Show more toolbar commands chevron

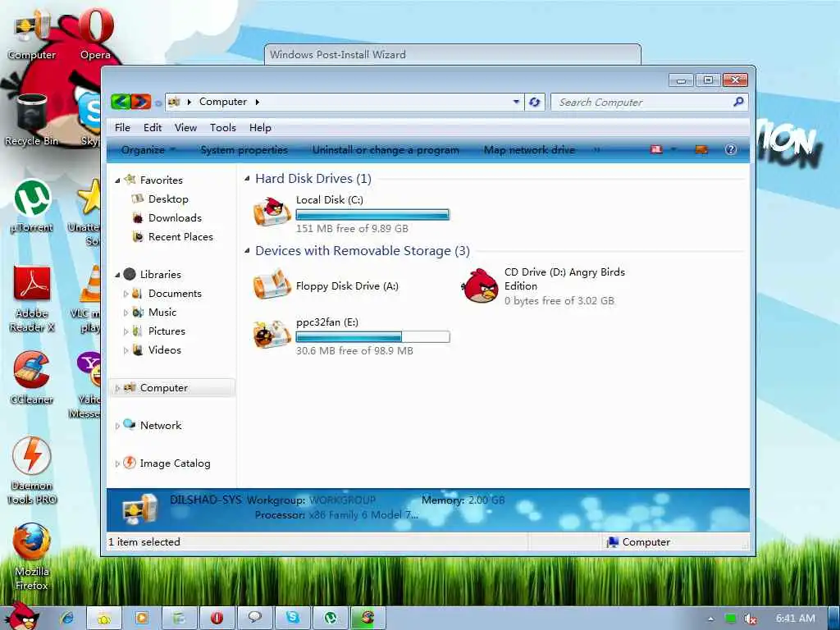coord(596,149)
